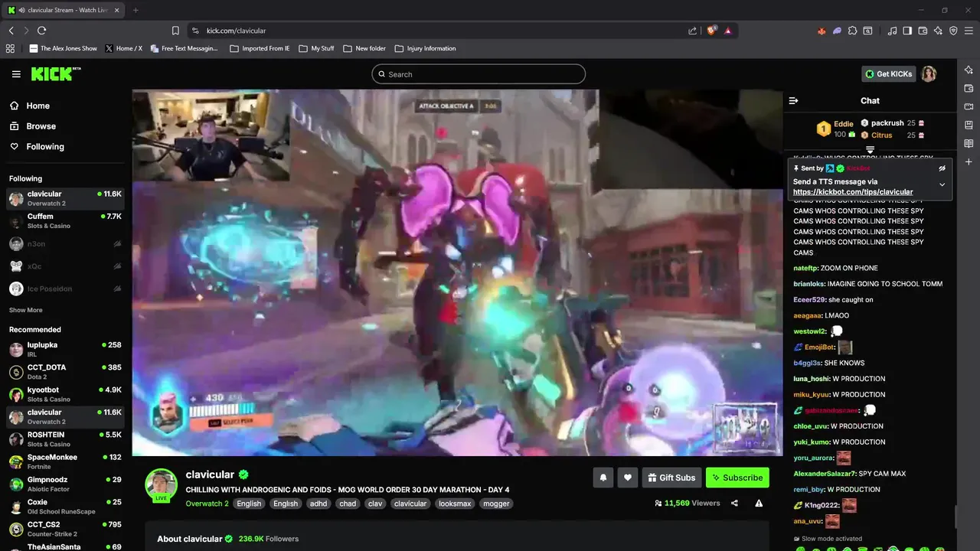Open Browse in sidebar

tap(32, 126)
